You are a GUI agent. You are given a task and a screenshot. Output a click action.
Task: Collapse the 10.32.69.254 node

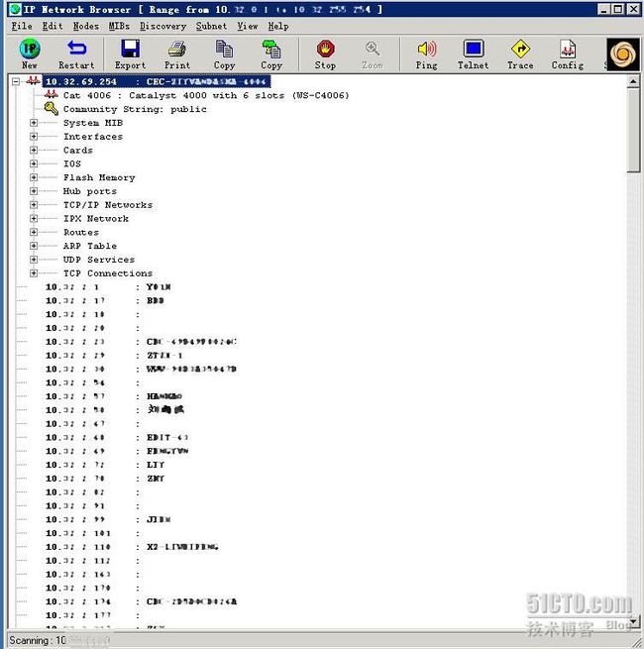pyautogui.click(x=16, y=81)
